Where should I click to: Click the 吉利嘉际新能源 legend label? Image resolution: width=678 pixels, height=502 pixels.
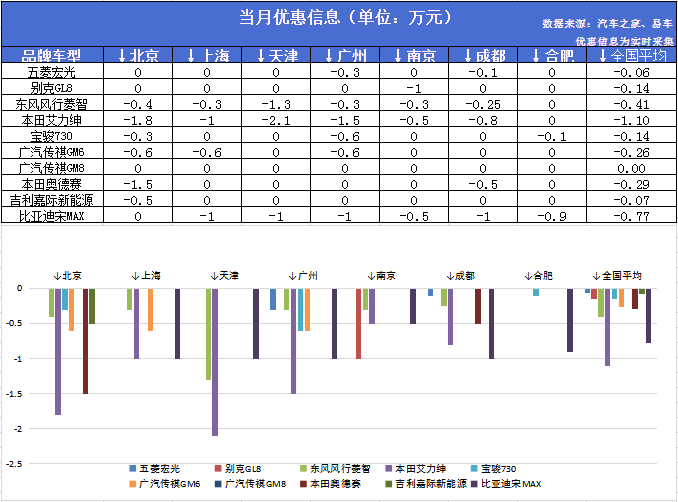[x=431, y=483]
